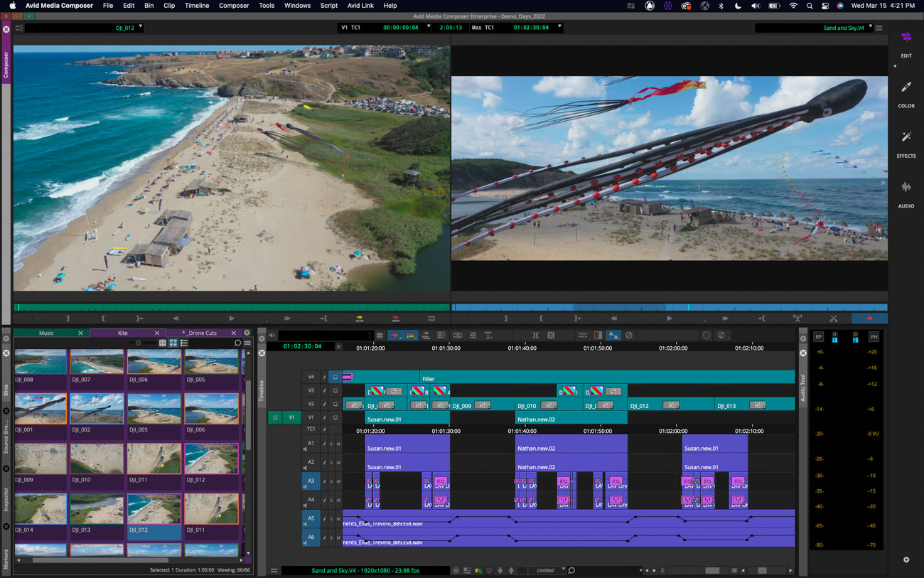This screenshot has width=924, height=578.
Task: Open the Color workspace
Action: (x=906, y=92)
